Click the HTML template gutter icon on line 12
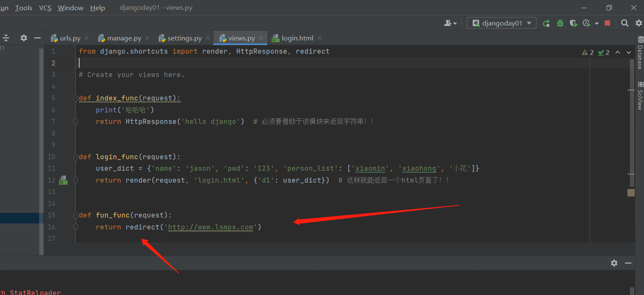The height and width of the screenshot is (295, 644). point(63,180)
